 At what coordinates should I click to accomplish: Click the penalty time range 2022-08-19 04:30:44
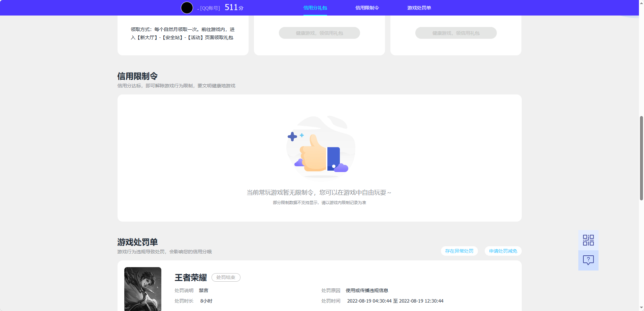[395, 301]
